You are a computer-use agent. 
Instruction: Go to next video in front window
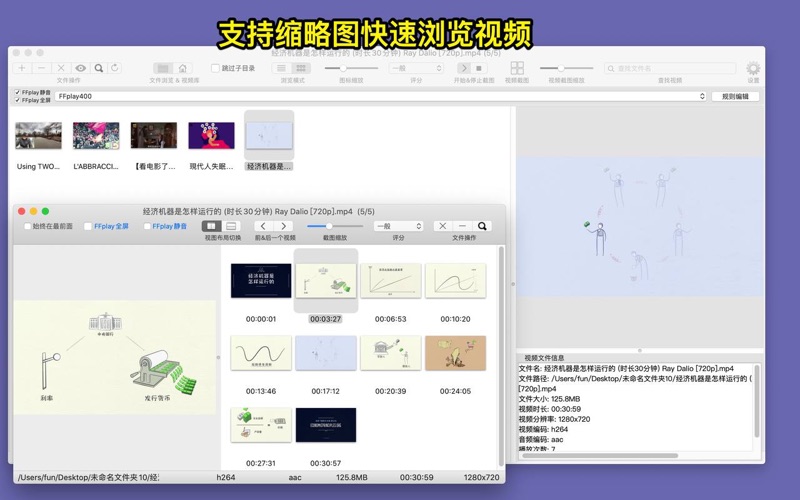point(283,226)
